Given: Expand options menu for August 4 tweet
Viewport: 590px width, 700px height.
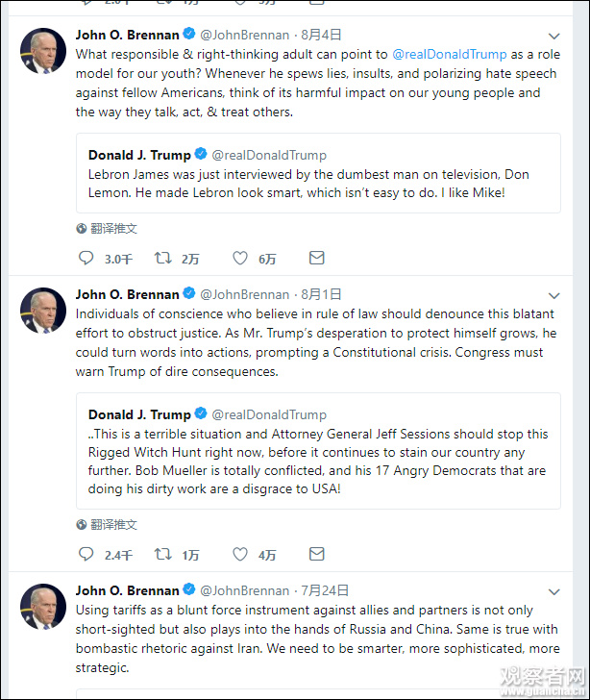Looking at the screenshot, I should click(554, 37).
